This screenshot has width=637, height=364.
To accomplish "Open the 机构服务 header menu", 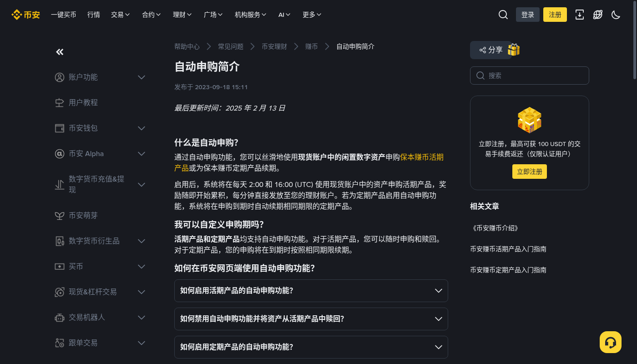I will click(251, 15).
